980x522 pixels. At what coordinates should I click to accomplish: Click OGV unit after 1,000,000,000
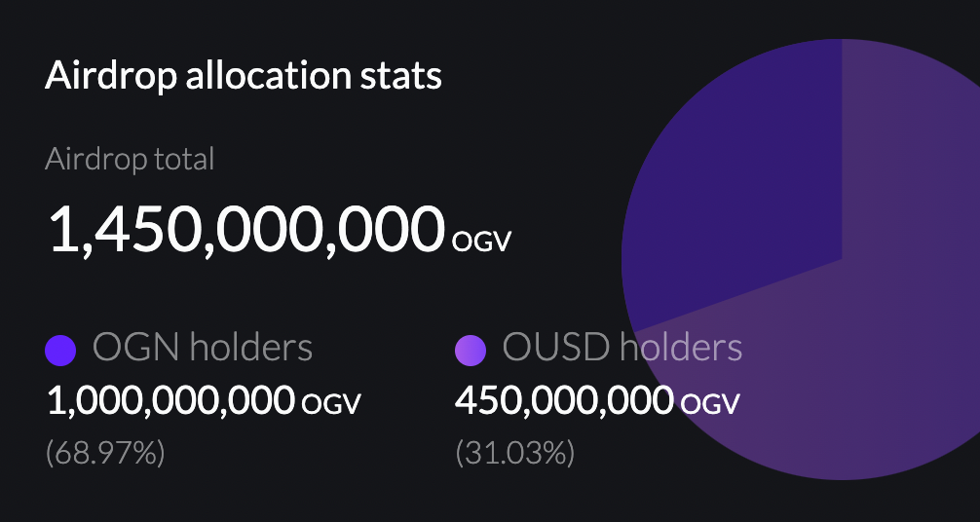(330, 404)
